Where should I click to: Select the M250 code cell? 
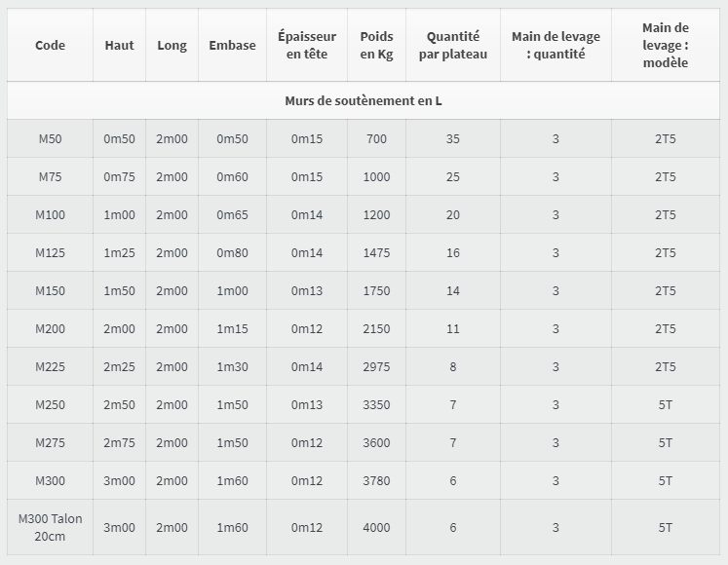click(50, 405)
